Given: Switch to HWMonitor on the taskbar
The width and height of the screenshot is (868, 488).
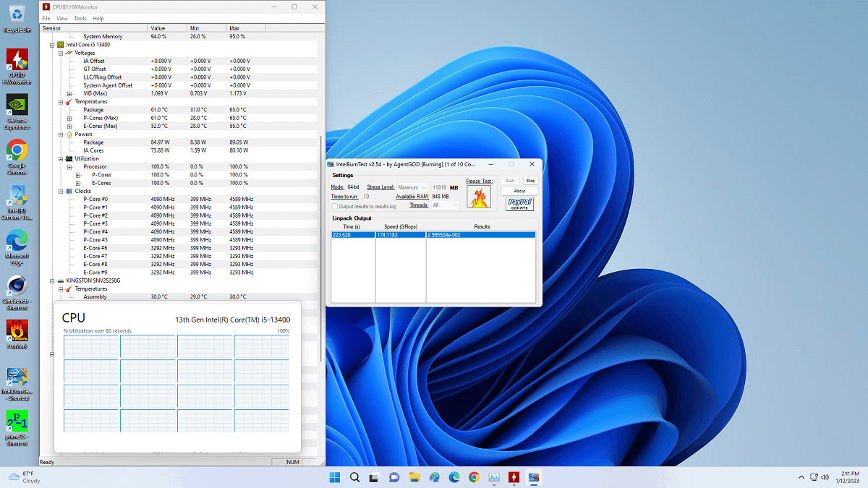Looking at the screenshot, I should 514,477.
